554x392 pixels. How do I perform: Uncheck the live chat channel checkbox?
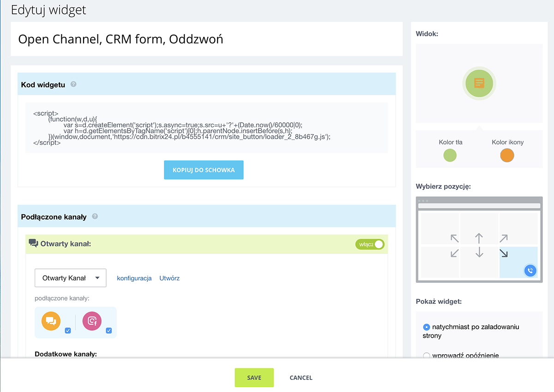(x=68, y=330)
